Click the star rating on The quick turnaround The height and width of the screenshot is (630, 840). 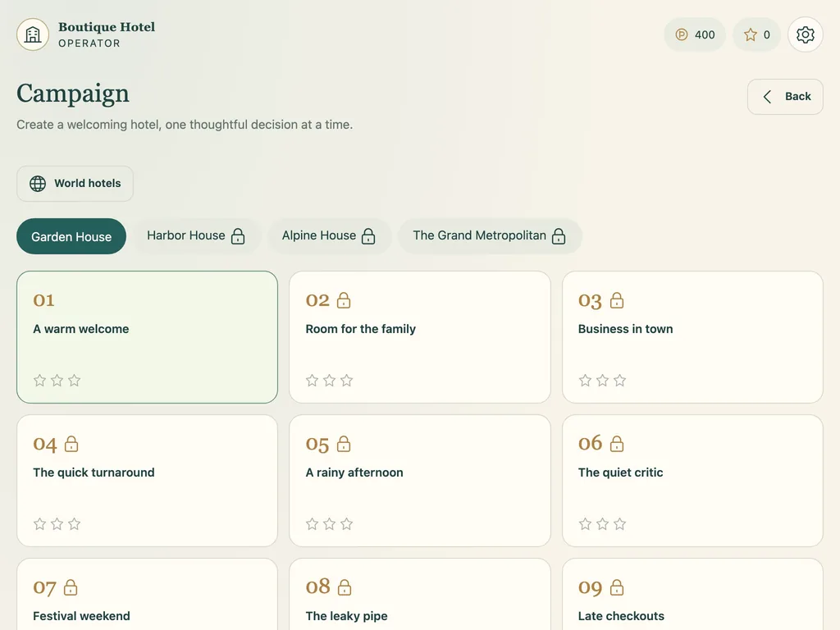pos(57,524)
